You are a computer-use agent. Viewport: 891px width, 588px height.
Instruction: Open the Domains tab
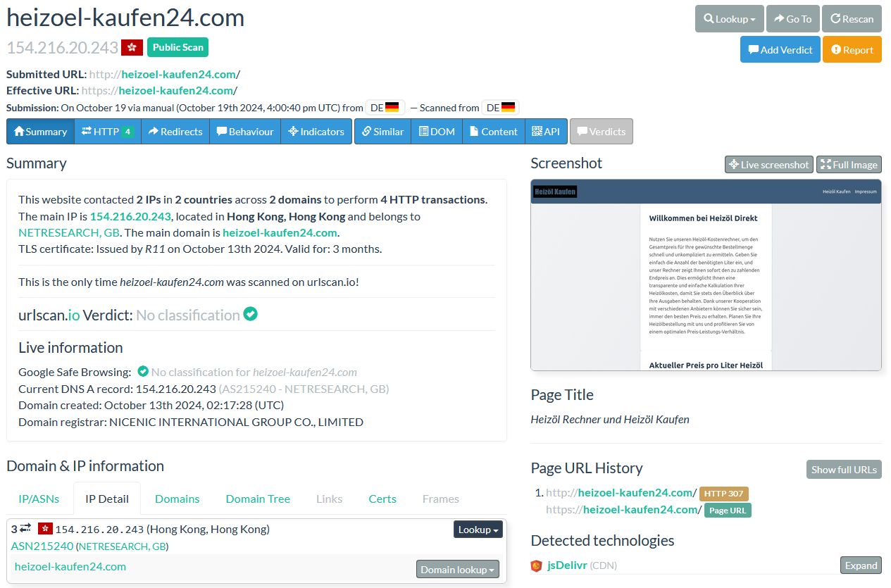coord(177,499)
